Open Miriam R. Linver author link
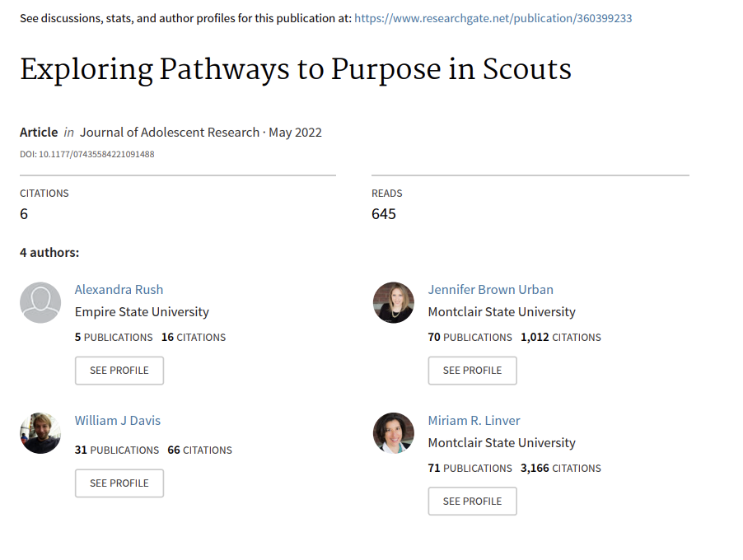This screenshot has width=743, height=560. point(474,421)
